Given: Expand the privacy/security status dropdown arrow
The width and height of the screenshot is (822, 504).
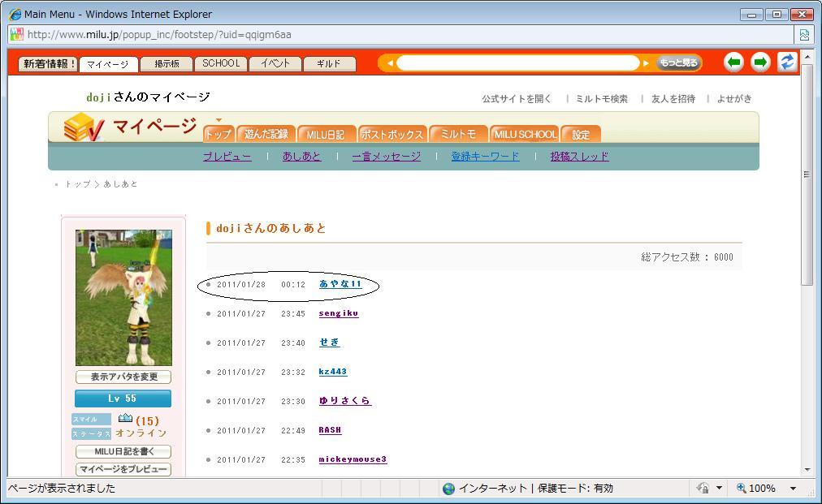Looking at the screenshot, I should (x=719, y=488).
